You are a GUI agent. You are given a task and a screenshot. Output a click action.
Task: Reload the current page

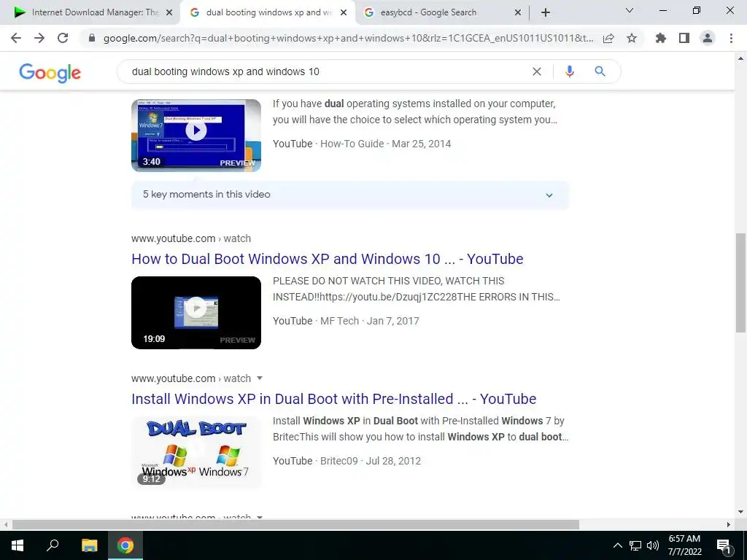point(63,38)
